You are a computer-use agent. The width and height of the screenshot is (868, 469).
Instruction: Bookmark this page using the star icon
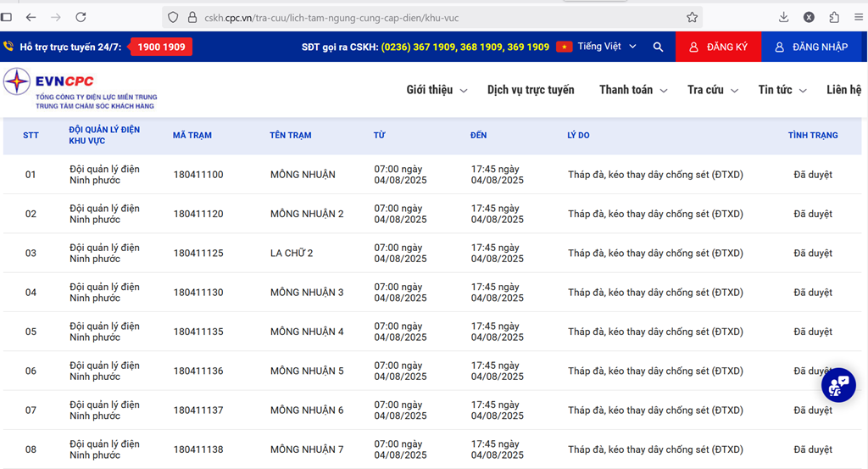[x=692, y=17]
